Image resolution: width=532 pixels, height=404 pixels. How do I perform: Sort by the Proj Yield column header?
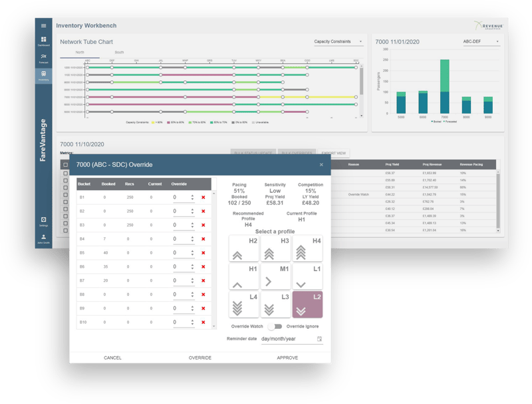(x=392, y=164)
